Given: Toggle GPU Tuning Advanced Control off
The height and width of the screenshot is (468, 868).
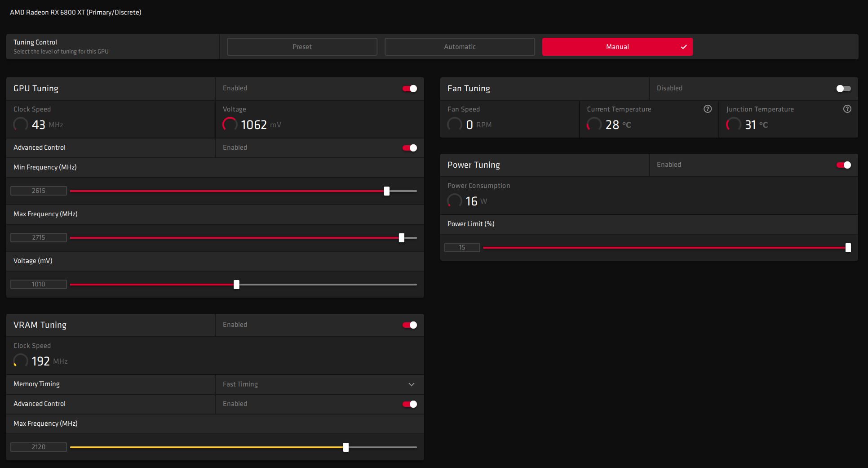Looking at the screenshot, I should [410, 148].
